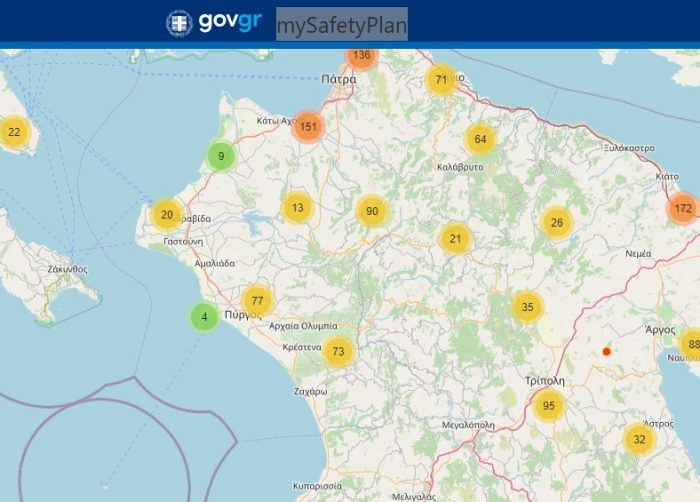Select the orange cluster marker labeled 151
Screen dimensions: 700x502
[308, 126]
